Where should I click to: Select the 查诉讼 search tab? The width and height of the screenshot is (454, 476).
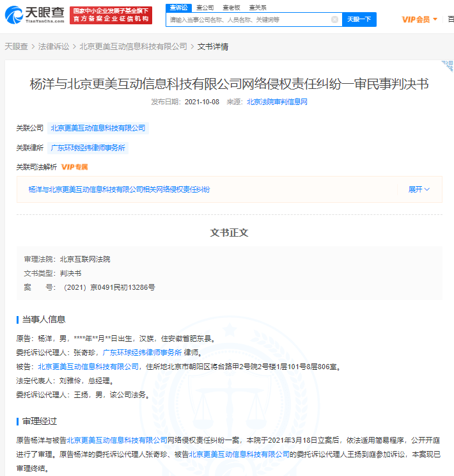pyautogui.click(x=178, y=7)
